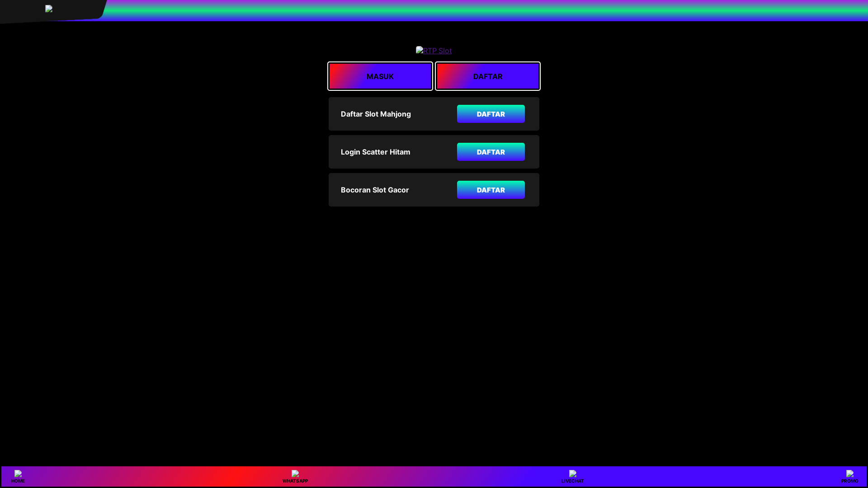868x488 pixels.
Task: Click the Livechat icon in bottom bar
Action: [573, 474]
